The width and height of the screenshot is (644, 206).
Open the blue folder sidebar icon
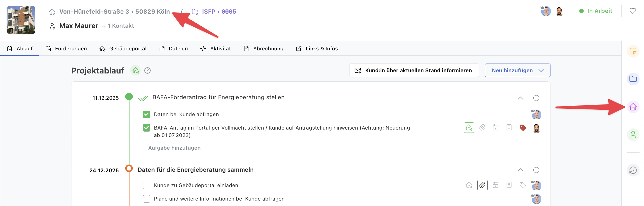tap(633, 79)
